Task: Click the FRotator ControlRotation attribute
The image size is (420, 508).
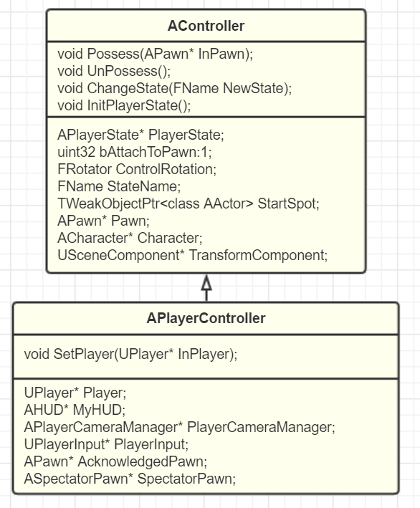Action: click(137, 169)
